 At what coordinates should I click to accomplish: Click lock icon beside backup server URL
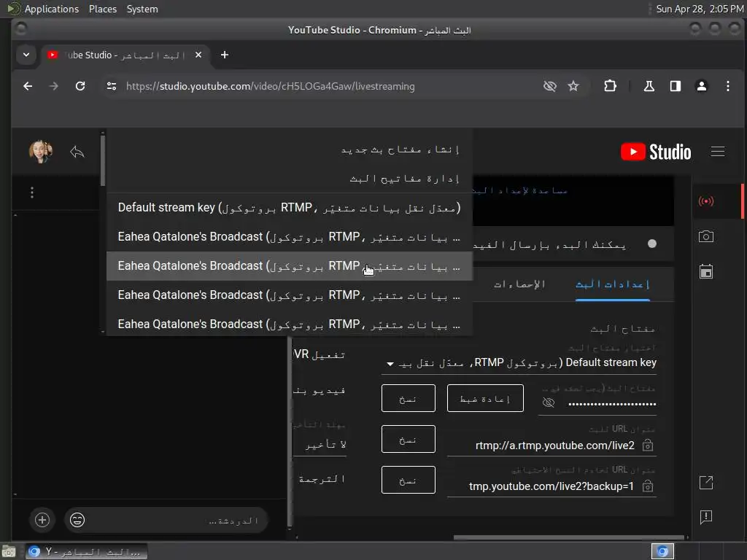pyautogui.click(x=648, y=486)
